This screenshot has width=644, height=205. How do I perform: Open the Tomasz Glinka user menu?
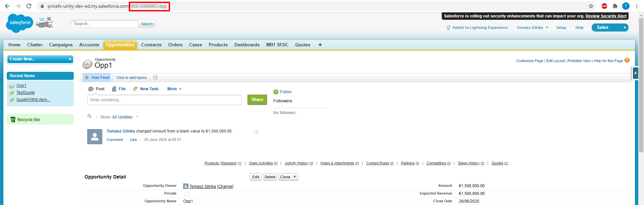(532, 28)
